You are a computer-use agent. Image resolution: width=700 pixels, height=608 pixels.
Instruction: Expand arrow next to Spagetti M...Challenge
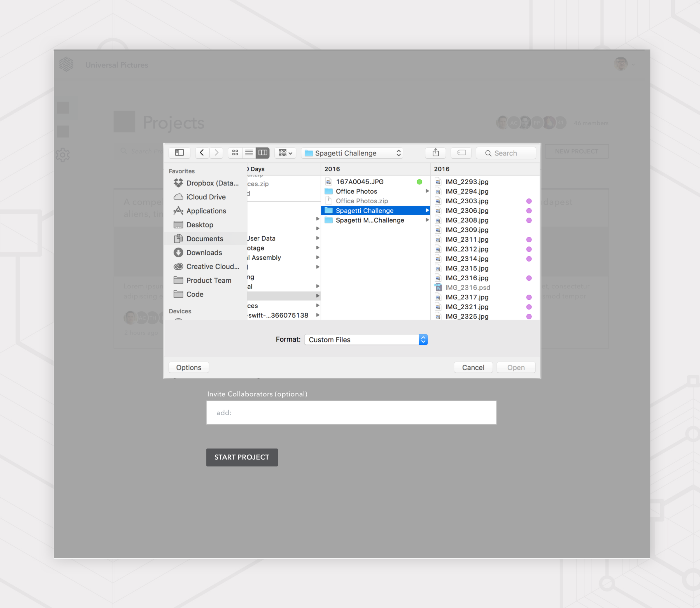(427, 220)
